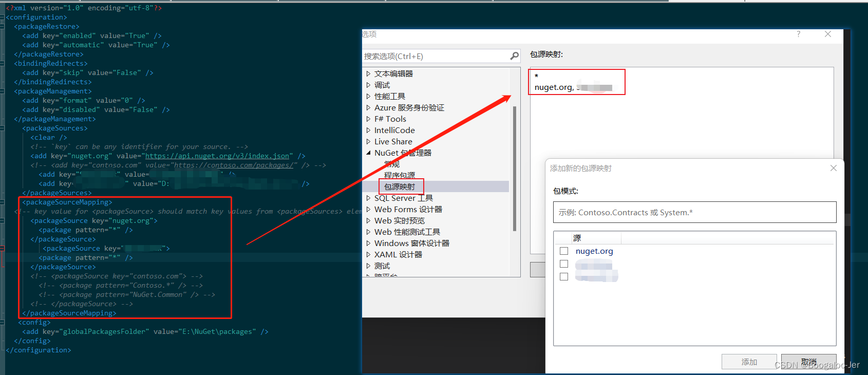
Task: Click the packageSource key="nuget.org" line
Action: tap(94, 220)
